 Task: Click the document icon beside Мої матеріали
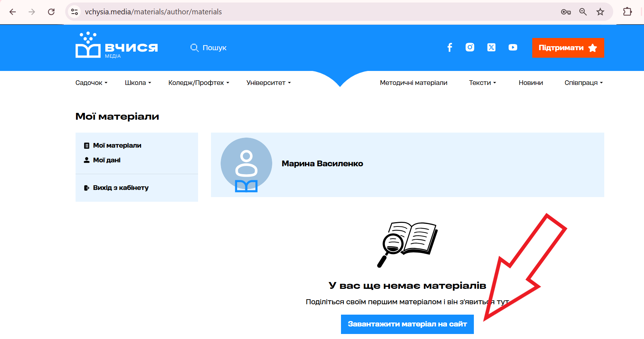87,146
